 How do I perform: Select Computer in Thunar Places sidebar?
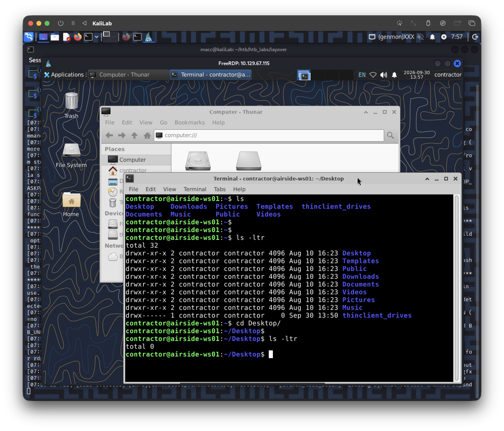point(136,160)
